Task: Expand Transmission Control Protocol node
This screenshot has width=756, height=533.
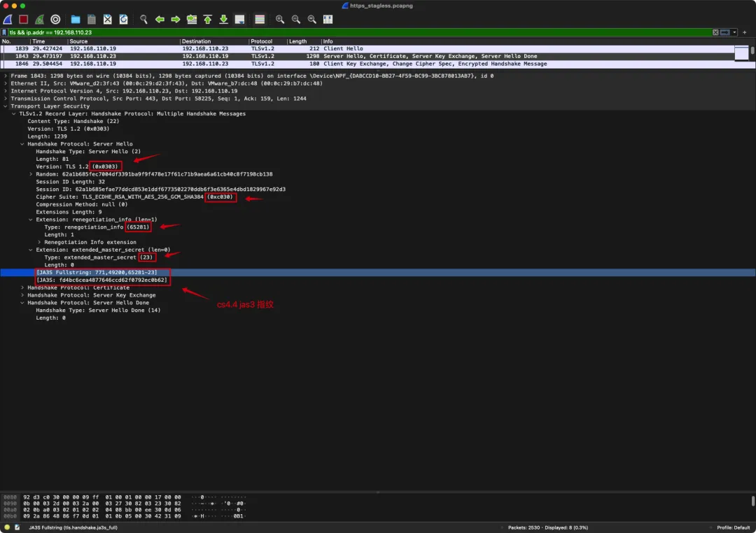Action: pyautogui.click(x=6, y=99)
